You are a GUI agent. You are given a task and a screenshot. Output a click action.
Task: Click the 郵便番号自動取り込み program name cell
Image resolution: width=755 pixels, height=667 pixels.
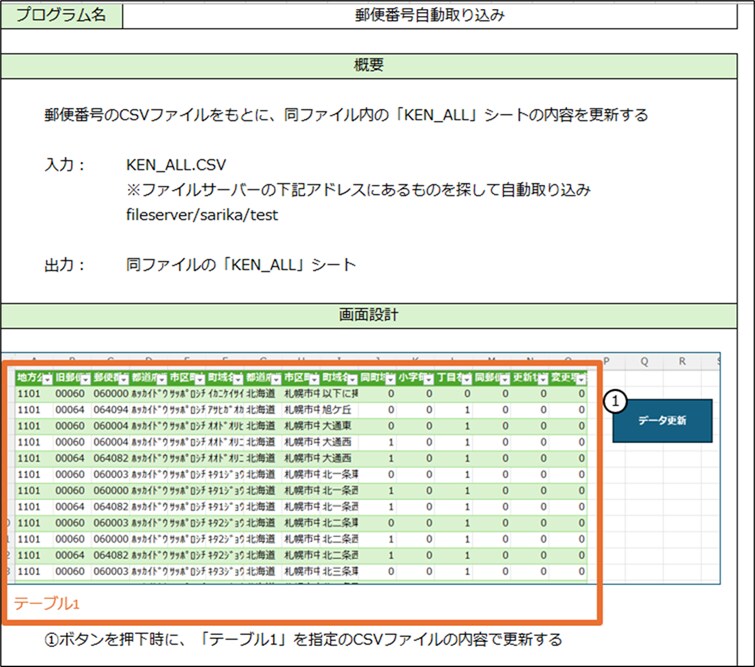(x=430, y=15)
